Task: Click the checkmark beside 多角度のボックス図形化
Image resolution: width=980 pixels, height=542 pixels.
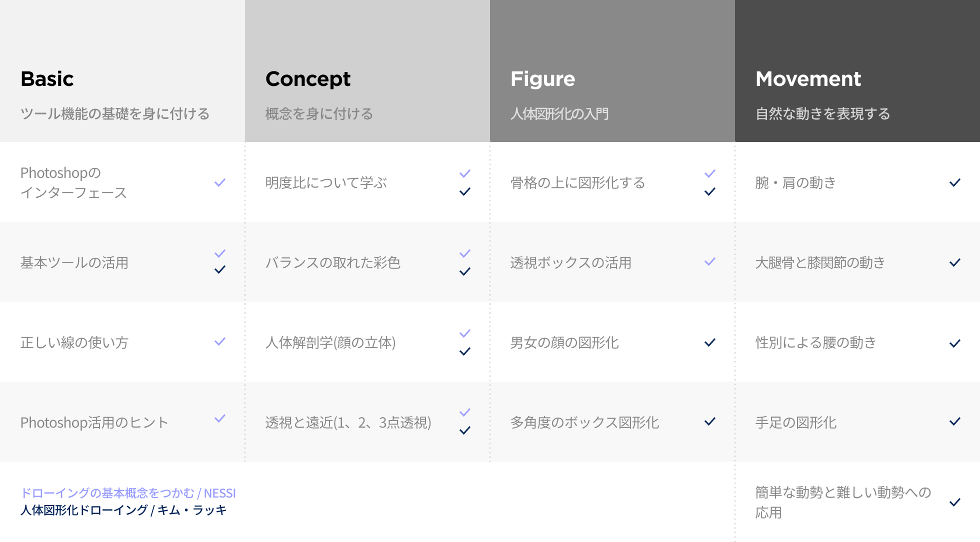Action: coord(710,422)
